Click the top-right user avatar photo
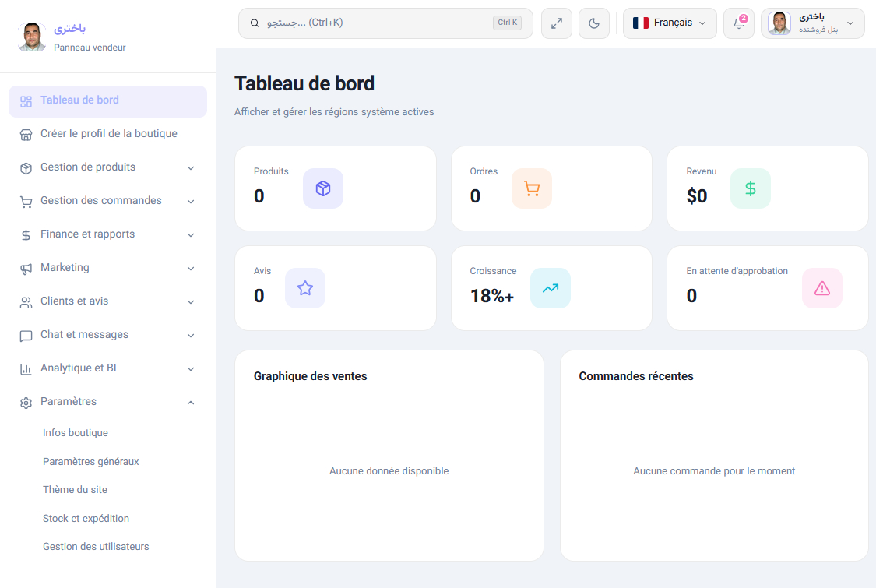876x588 pixels. 779,23
